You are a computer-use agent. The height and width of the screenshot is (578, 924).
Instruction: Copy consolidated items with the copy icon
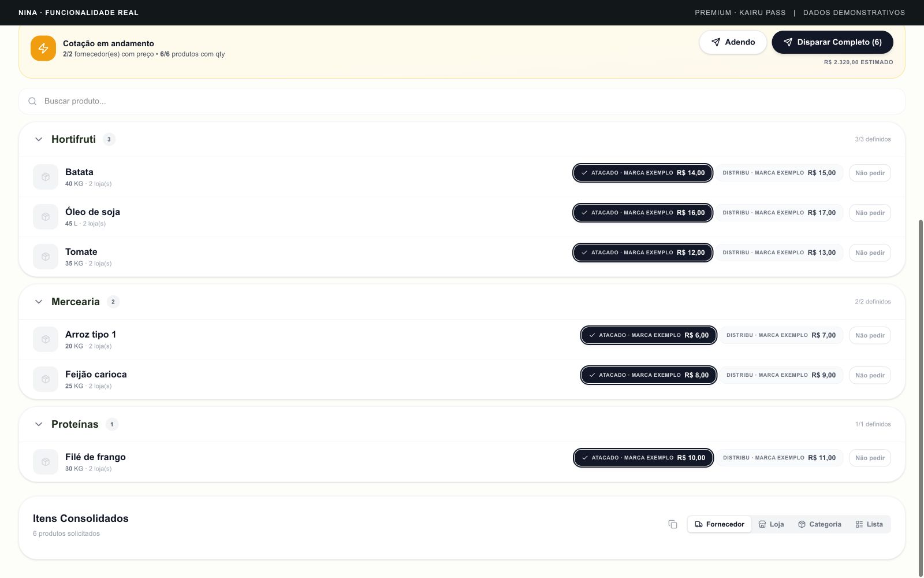673,524
